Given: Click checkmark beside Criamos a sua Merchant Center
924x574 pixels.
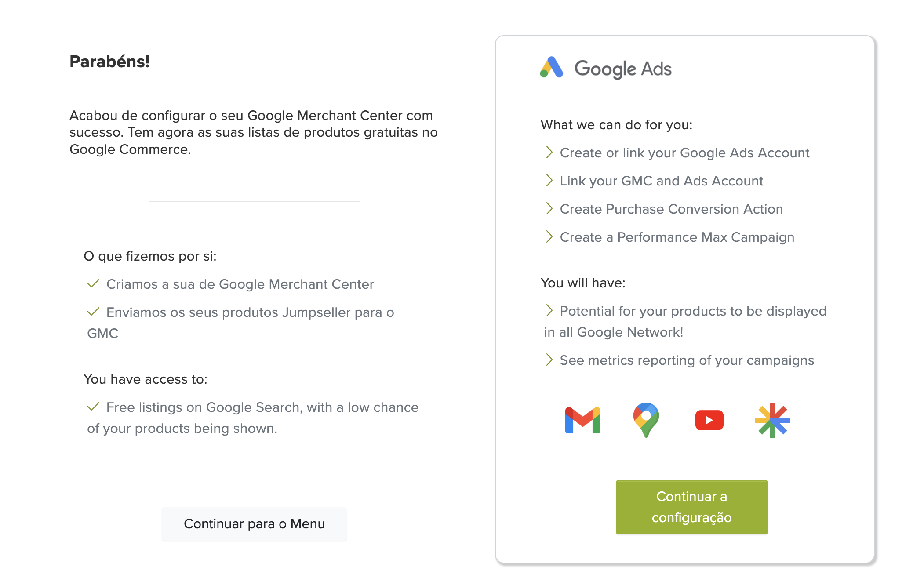Looking at the screenshot, I should pos(93,284).
